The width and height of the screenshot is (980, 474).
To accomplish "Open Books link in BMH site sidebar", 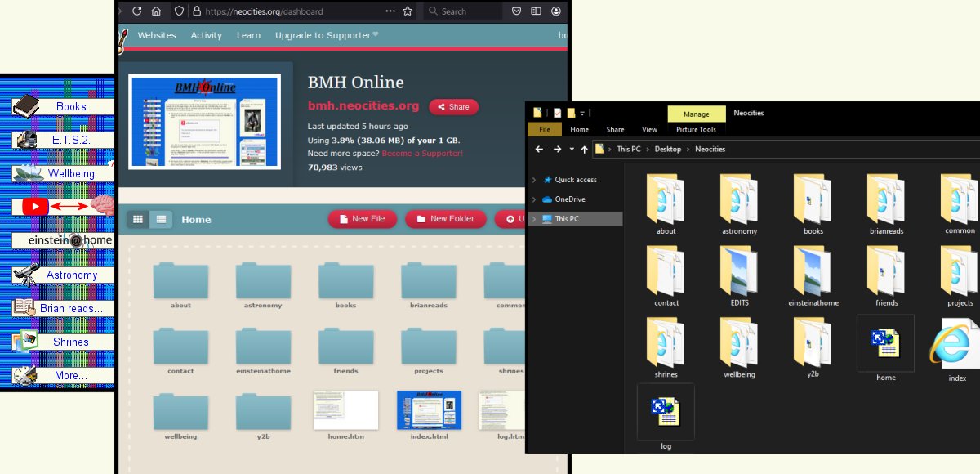I will point(71,106).
